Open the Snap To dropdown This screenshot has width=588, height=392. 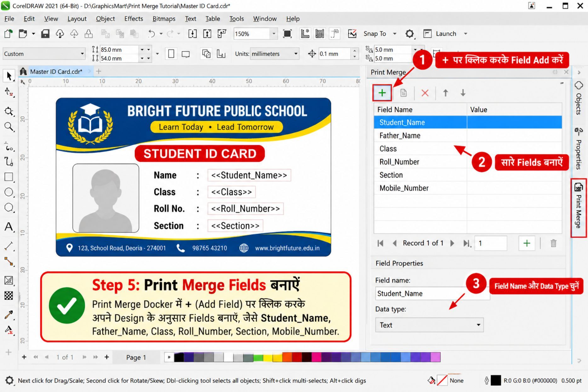click(x=394, y=34)
